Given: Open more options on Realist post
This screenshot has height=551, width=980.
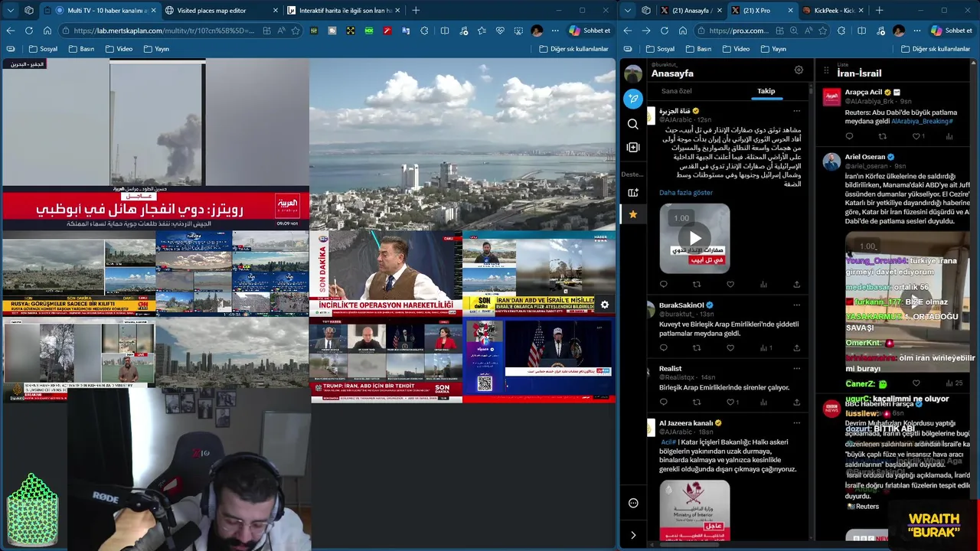Looking at the screenshot, I should pyautogui.click(x=796, y=368).
